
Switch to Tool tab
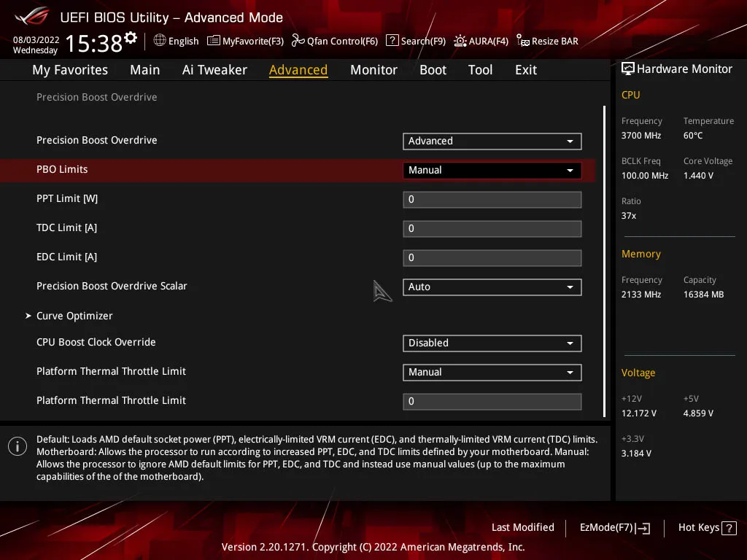480,70
